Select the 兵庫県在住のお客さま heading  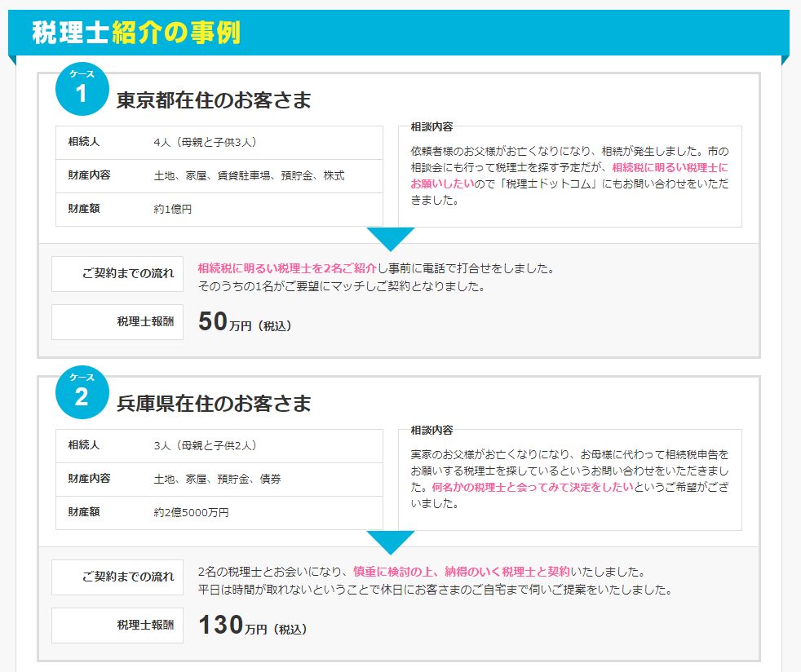pyautogui.click(x=214, y=404)
